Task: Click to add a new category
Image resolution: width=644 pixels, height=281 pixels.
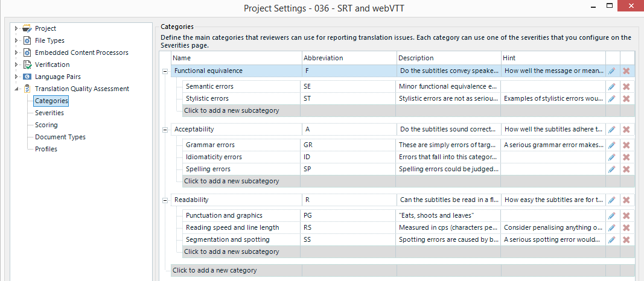Action: 236,270
